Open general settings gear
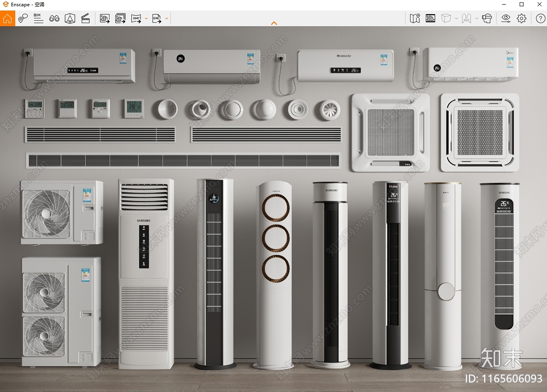 coord(522,18)
